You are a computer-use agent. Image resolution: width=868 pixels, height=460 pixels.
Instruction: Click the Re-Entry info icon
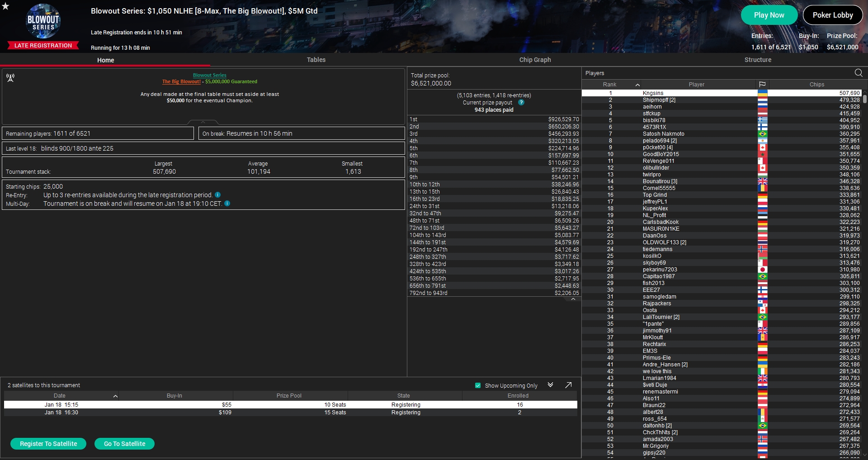pyautogui.click(x=217, y=195)
